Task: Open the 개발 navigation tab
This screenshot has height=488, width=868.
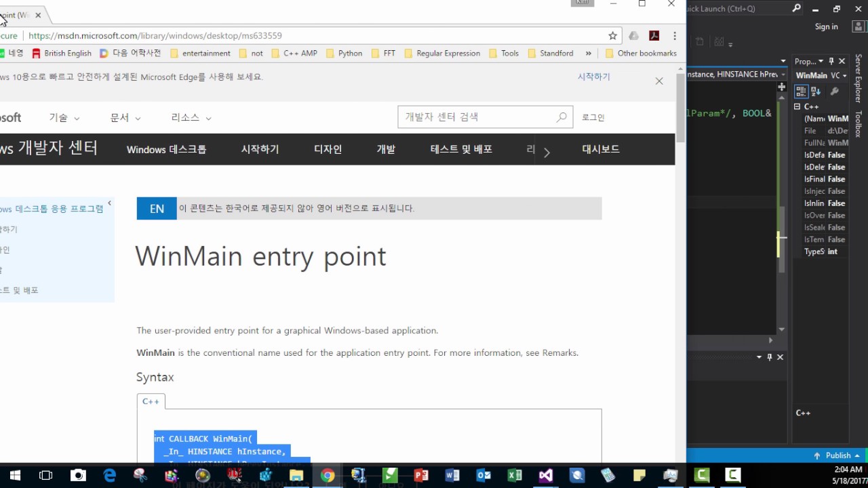Action: (x=386, y=149)
